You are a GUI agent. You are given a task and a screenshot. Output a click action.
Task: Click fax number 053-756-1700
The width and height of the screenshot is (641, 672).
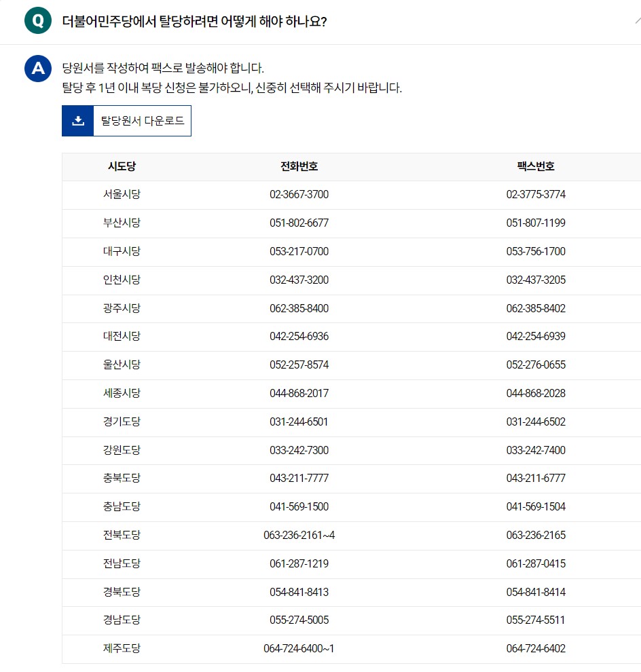(536, 251)
